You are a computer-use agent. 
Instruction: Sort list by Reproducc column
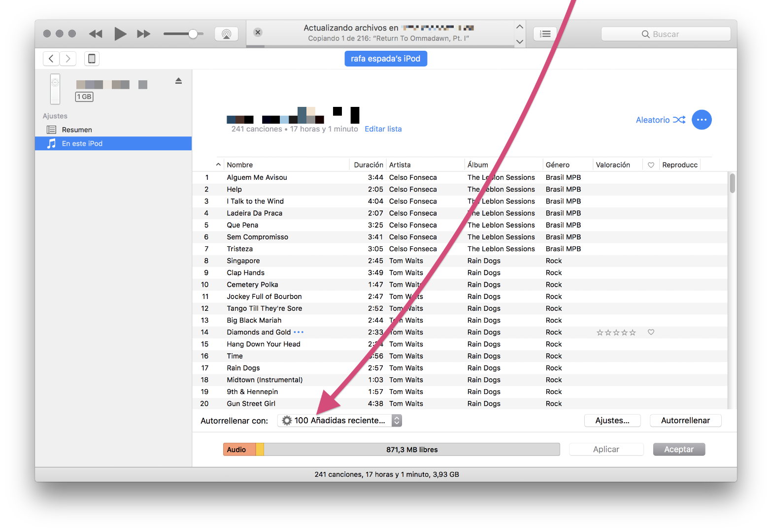pyautogui.click(x=680, y=165)
